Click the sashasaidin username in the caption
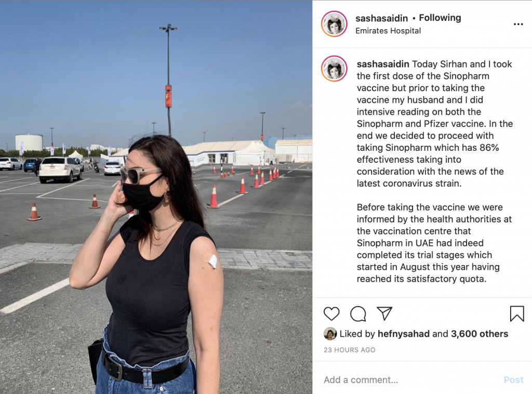The image size is (532, 394). (x=383, y=64)
